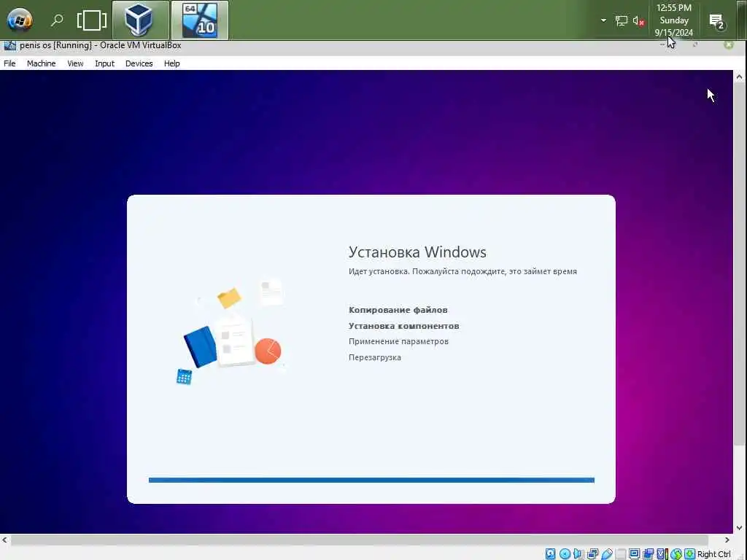Open the Machine menu
This screenshot has width=747, height=560.
coord(41,63)
